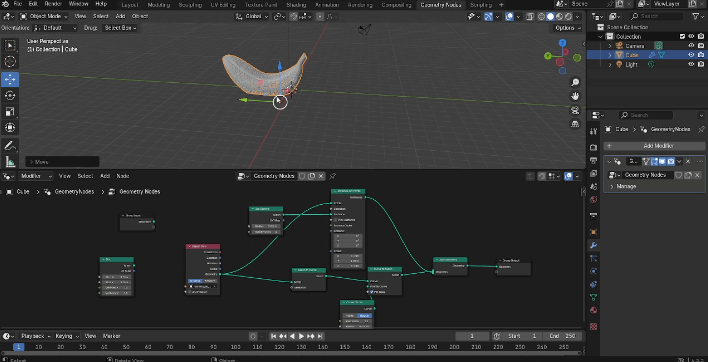Switch to Material Preview shading

coord(559,17)
